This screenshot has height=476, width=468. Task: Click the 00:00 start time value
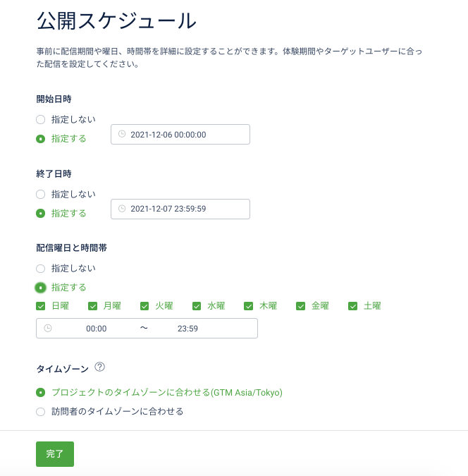pos(97,329)
